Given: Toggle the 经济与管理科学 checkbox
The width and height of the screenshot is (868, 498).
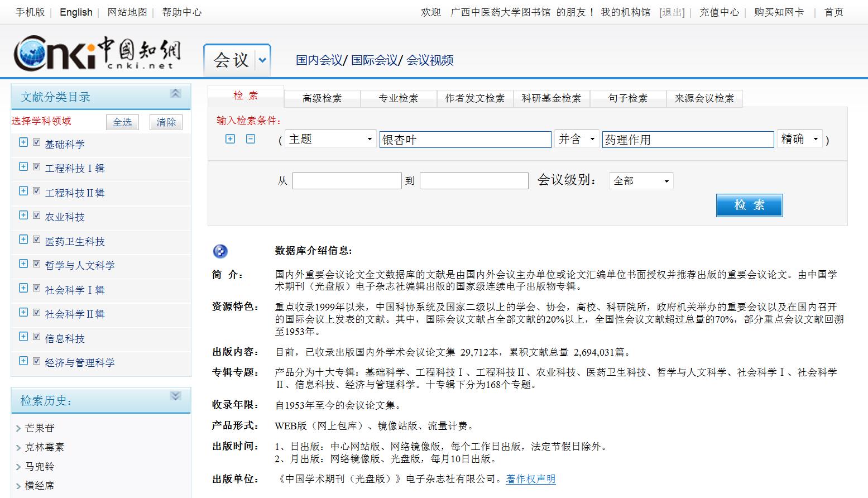Looking at the screenshot, I should point(37,361).
